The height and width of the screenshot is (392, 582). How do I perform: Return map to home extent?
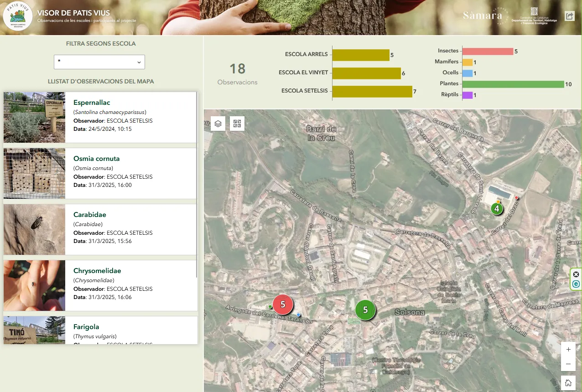tap(568, 383)
